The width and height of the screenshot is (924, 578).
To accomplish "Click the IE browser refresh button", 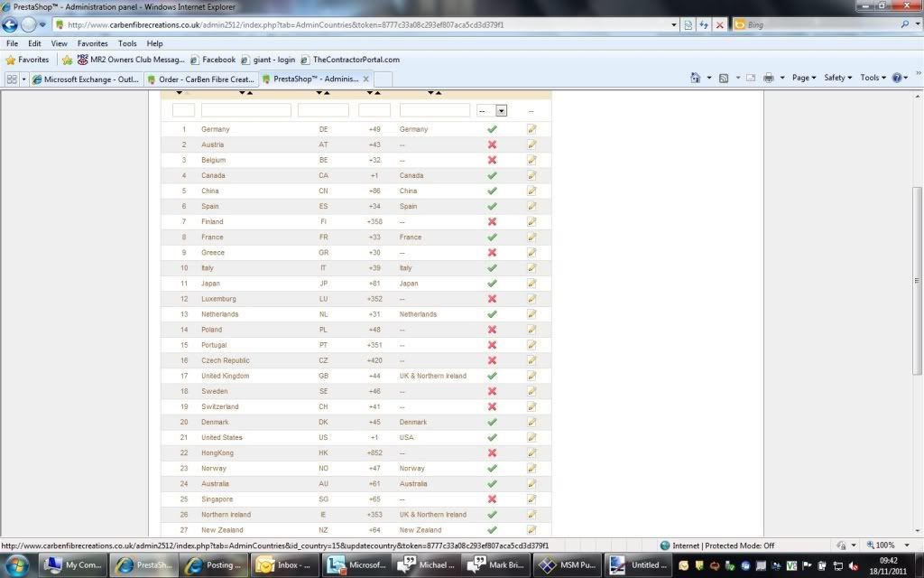I will (704, 25).
